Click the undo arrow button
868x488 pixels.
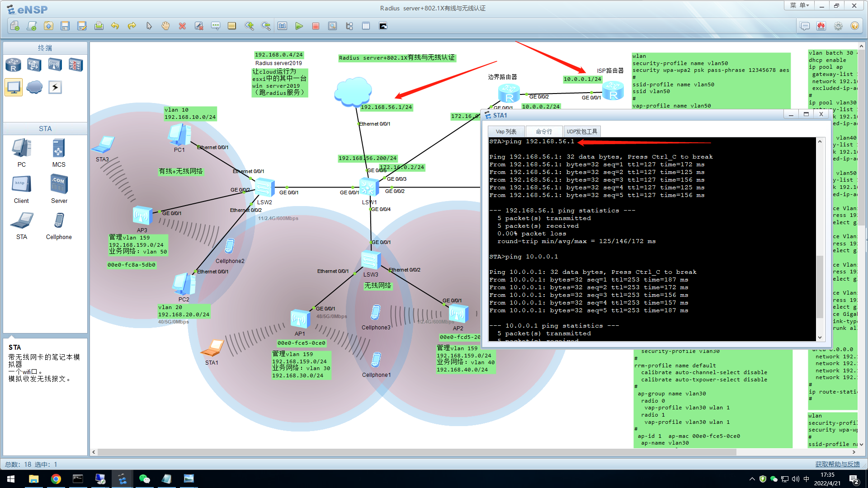[x=115, y=26]
